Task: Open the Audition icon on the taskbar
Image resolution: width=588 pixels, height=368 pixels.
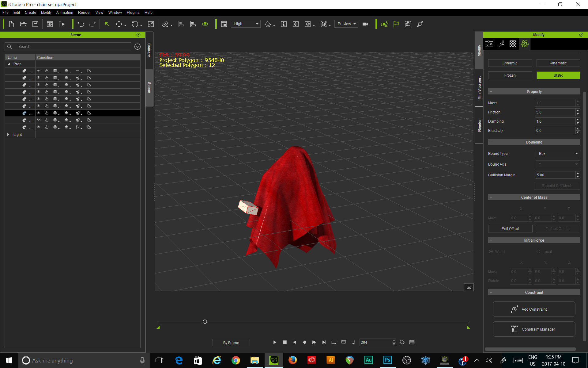Action: [x=368, y=360]
